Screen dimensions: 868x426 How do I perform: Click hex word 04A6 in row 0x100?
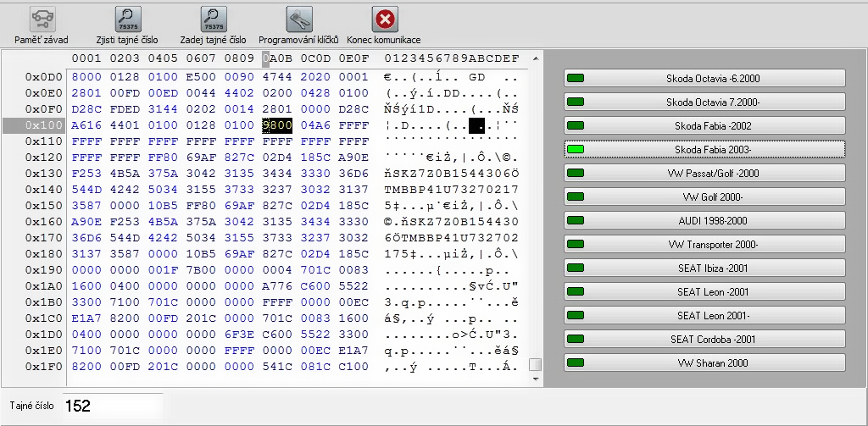click(315, 125)
